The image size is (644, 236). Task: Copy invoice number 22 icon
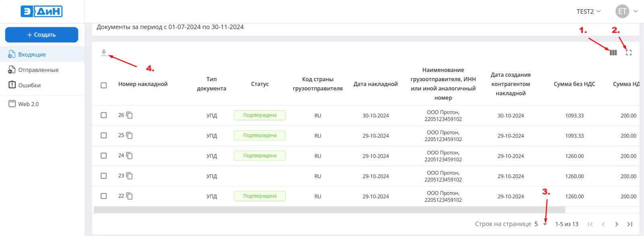(130, 196)
